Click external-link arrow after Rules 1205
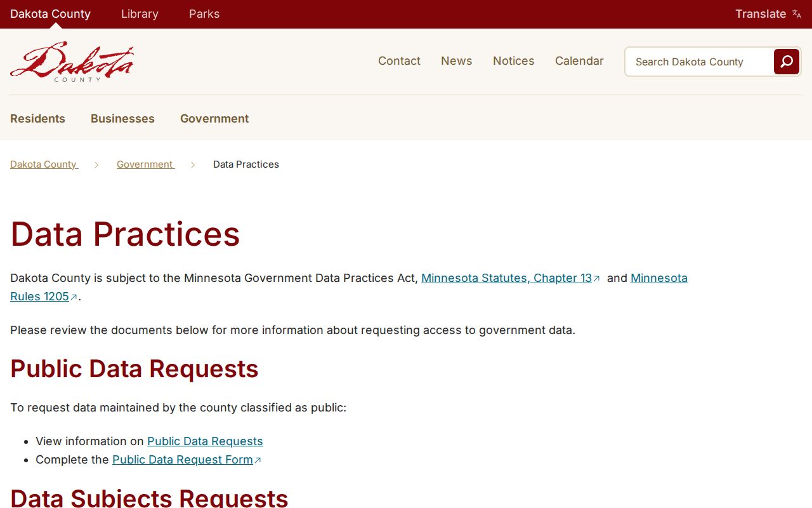The image size is (812, 508). coord(74,297)
